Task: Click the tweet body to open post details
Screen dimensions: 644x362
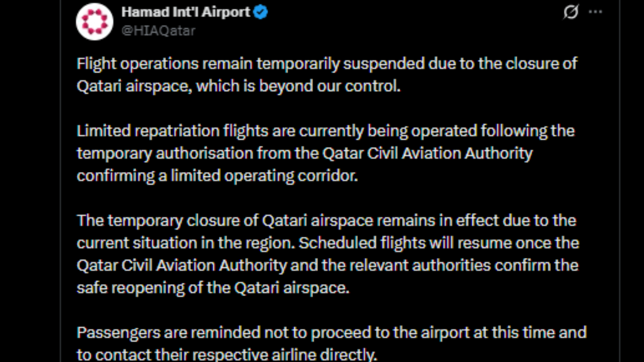Action: (x=327, y=201)
